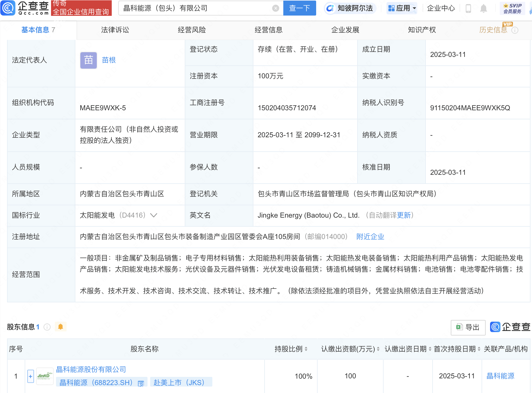Switch to 历史信息 tab

click(x=493, y=30)
